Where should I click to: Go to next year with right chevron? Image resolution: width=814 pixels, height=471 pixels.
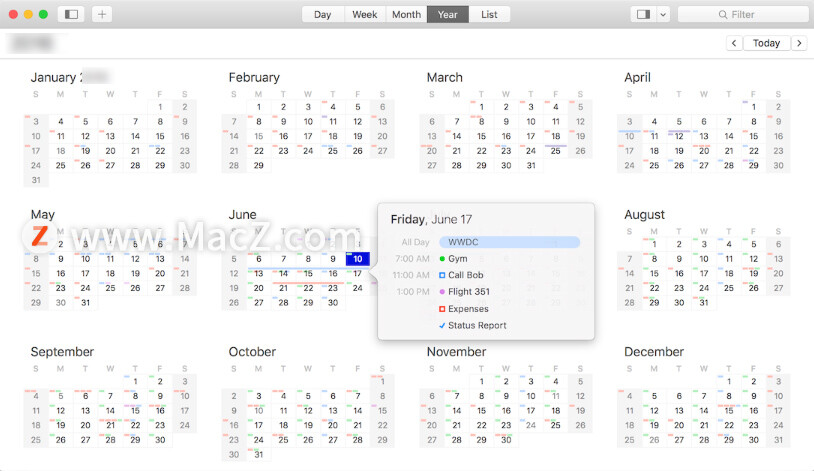(x=799, y=43)
